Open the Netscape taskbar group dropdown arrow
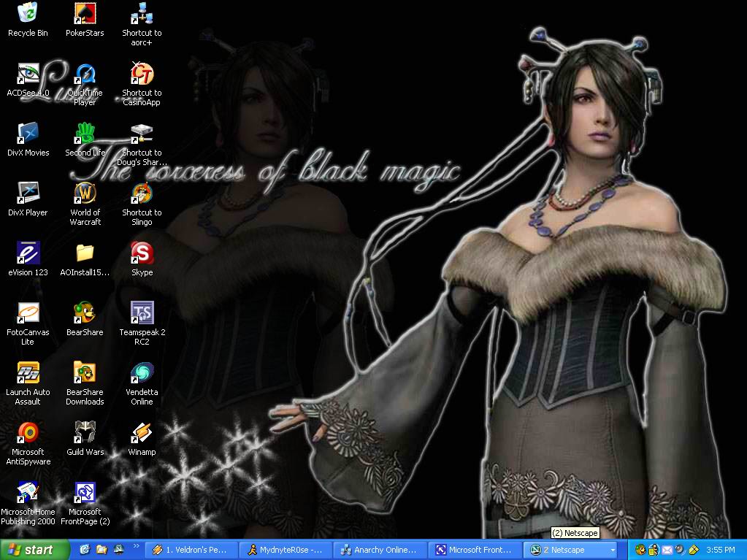The width and height of the screenshot is (747, 560). click(x=612, y=550)
